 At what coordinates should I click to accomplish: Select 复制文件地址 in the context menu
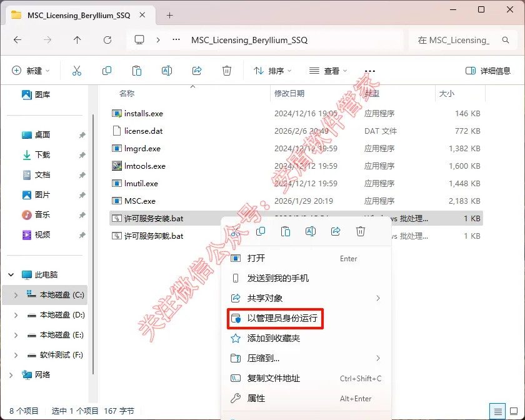coord(306,379)
